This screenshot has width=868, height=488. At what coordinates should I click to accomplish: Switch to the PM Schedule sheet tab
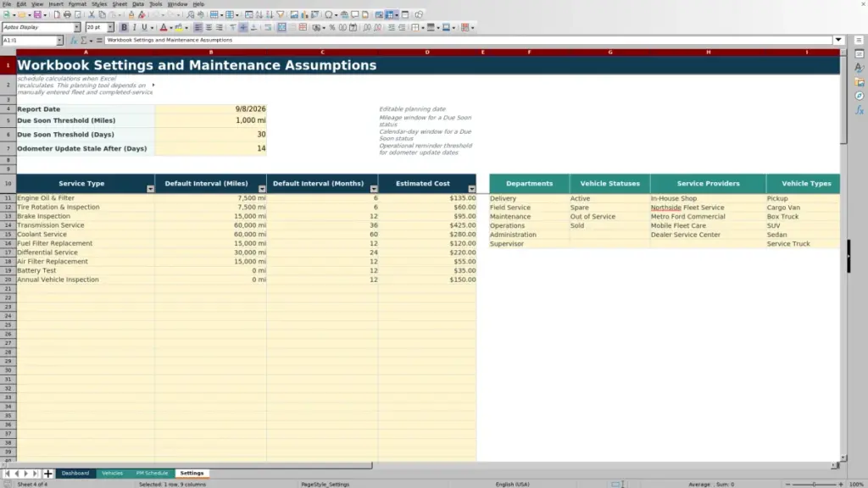point(152,474)
